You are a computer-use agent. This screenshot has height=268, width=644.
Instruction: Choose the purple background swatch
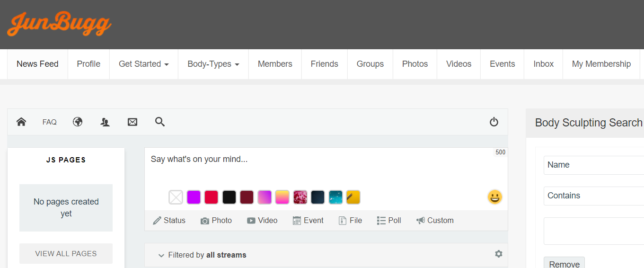(x=194, y=197)
